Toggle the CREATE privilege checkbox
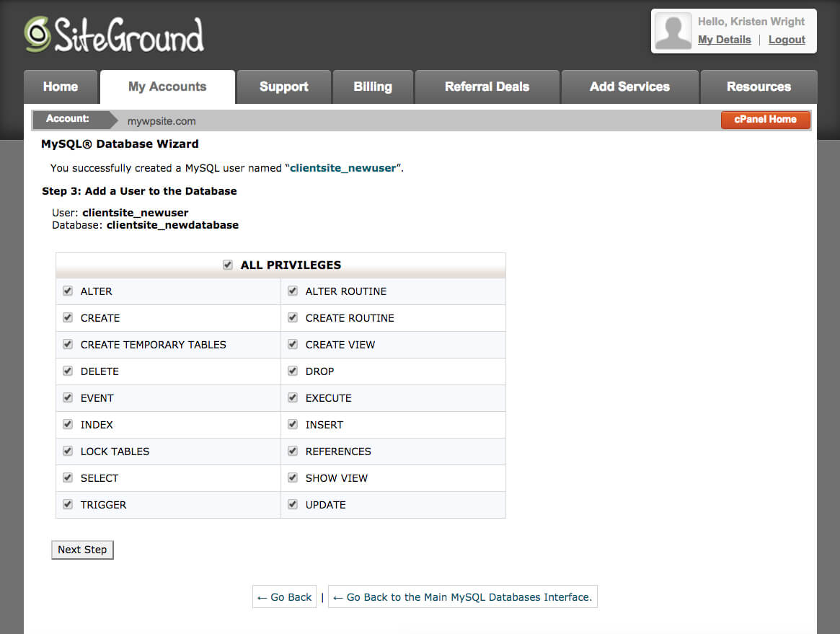The height and width of the screenshot is (634, 840). (68, 318)
